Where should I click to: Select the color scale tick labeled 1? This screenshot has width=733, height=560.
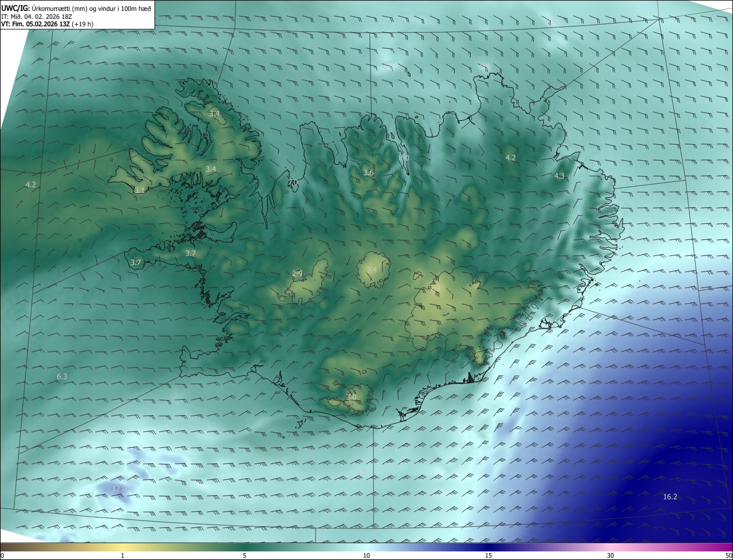pyautogui.click(x=123, y=555)
